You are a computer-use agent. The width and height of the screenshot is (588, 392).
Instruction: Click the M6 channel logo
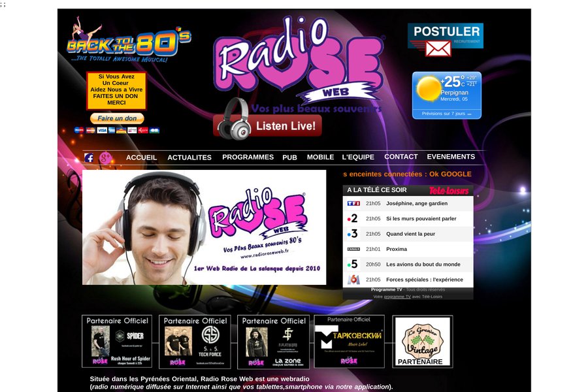pos(353,280)
